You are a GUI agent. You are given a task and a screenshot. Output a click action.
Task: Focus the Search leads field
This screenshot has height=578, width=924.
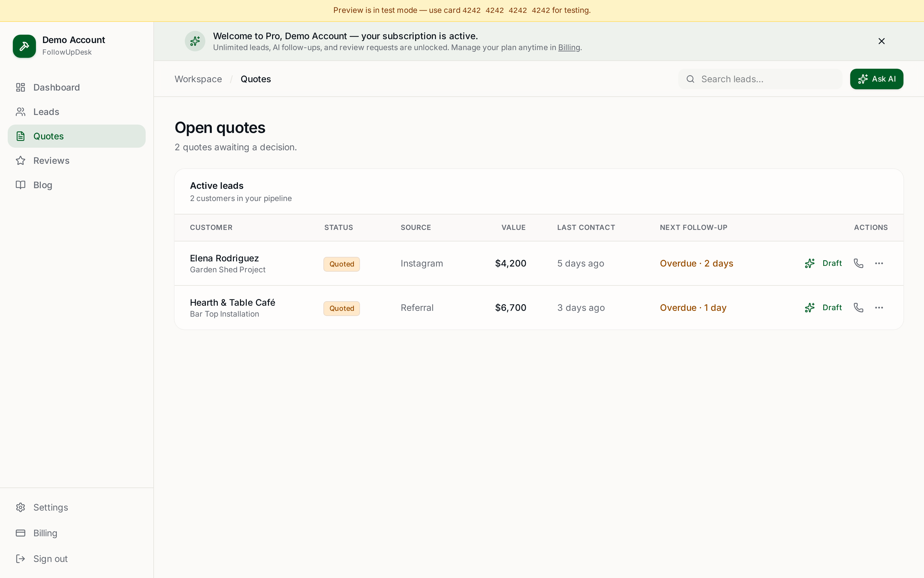click(760, 79)
